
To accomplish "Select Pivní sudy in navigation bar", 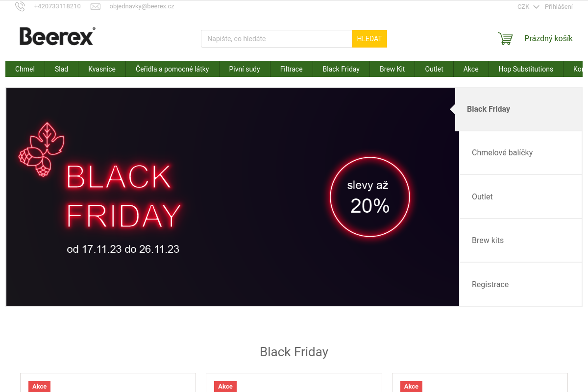I will pyautogui.click(x=245, y=69).
